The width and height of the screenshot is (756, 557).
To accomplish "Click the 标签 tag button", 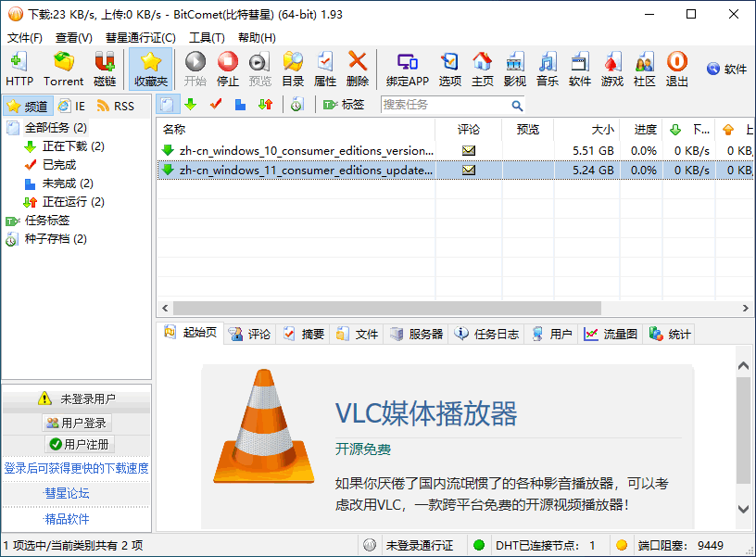I will pos(344,104).
